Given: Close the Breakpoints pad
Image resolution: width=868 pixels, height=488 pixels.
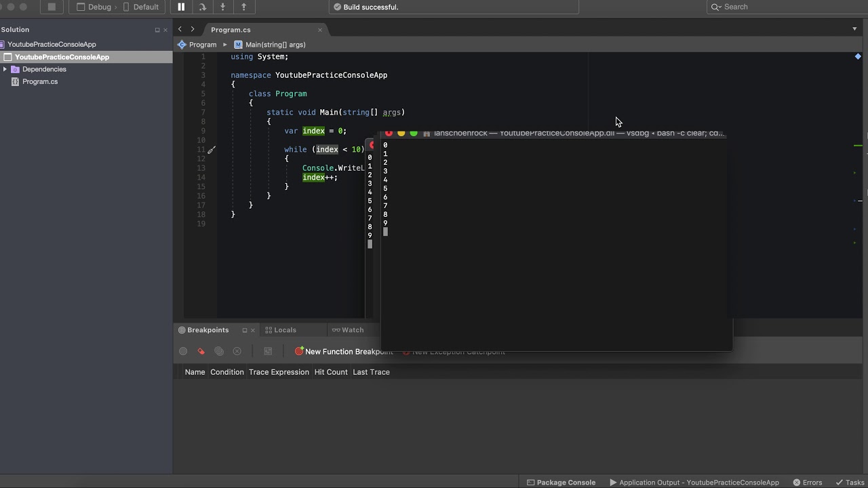Looking at the screenshot, I should (253, 330).
